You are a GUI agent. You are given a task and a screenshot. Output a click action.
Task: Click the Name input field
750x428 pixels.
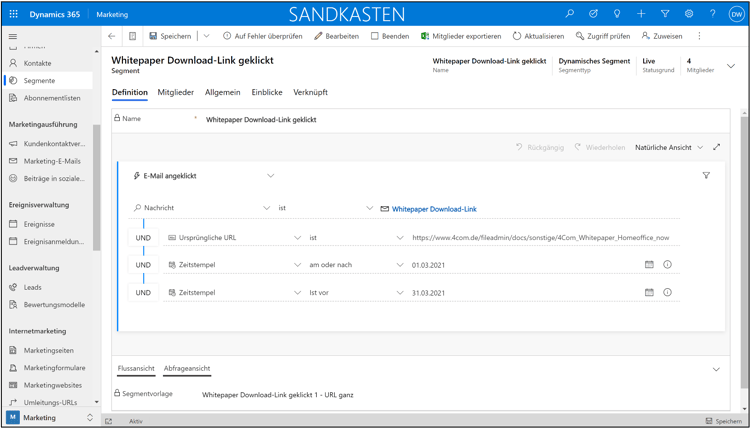click(x=464, y=120)
